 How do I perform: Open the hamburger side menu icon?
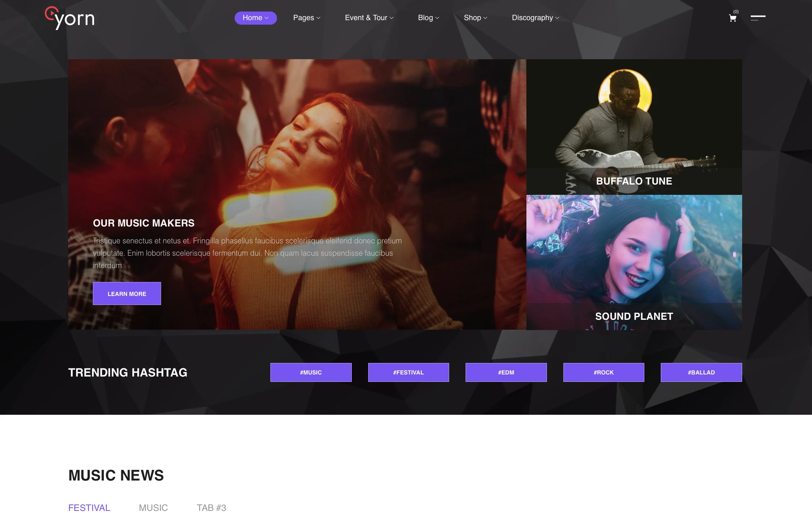[x=758, y=18]
